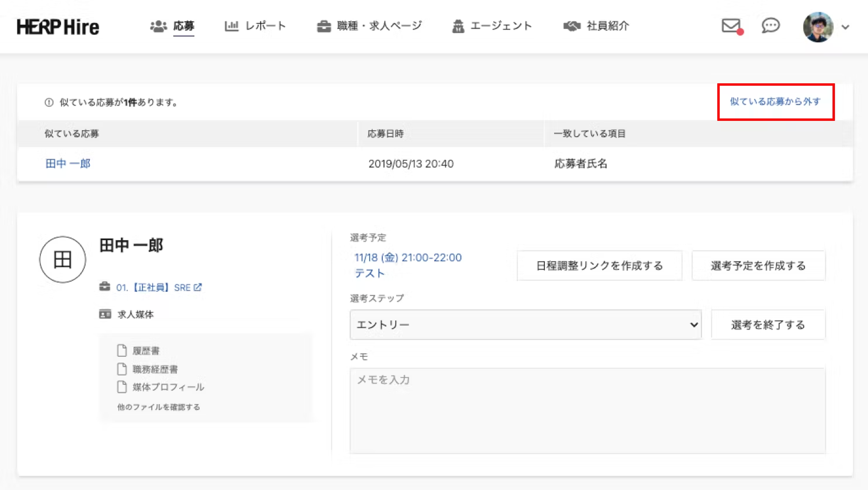Navigate to the エージェント menu
The image size is (868, 490).
(x=492, y=26)
